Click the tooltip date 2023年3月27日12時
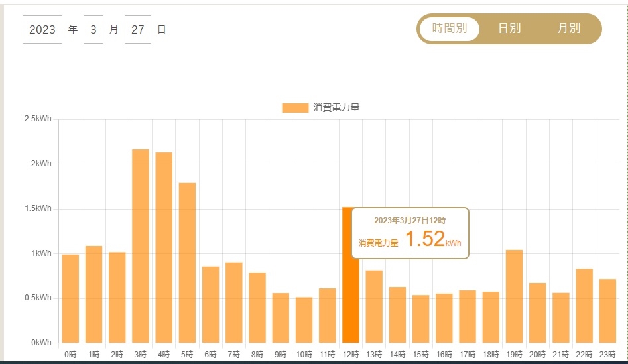This screenshot has height=364, width=628. point(410,220)
